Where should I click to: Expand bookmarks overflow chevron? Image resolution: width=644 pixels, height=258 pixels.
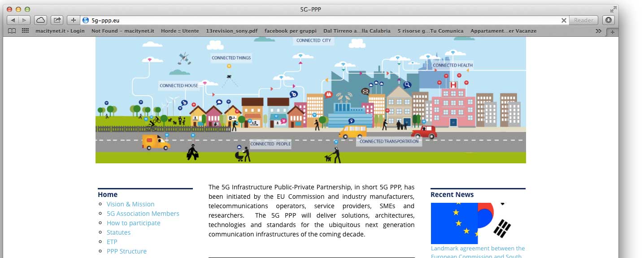pyautogui.click(x=598, y=31)
